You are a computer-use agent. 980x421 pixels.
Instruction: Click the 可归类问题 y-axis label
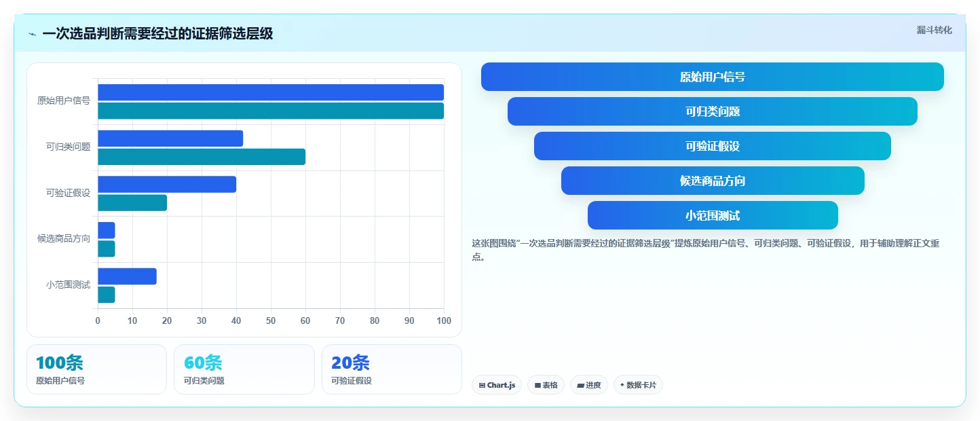(x=69, y=147)
